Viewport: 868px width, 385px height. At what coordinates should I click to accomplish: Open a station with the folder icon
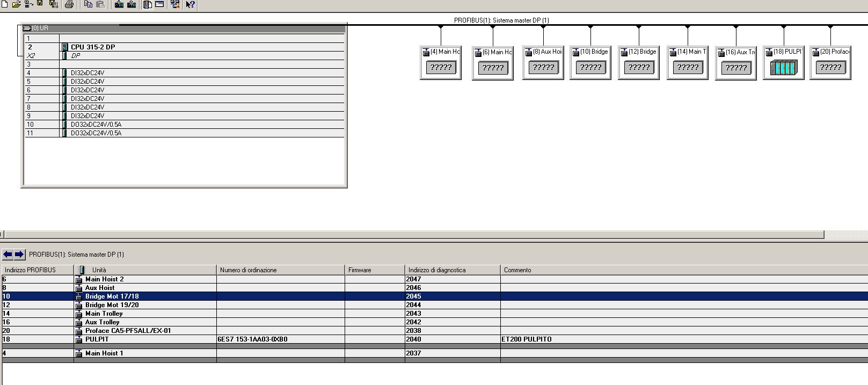16,4
